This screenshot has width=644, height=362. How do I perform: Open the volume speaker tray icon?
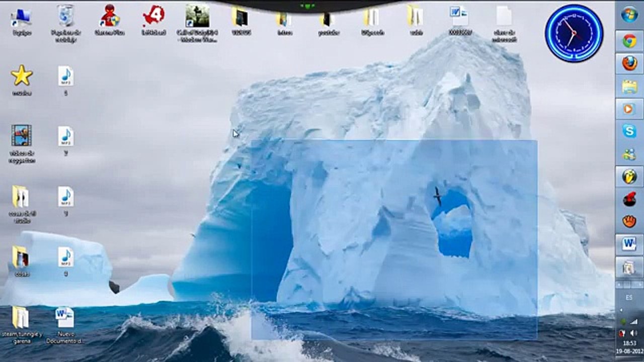[633, 333]
